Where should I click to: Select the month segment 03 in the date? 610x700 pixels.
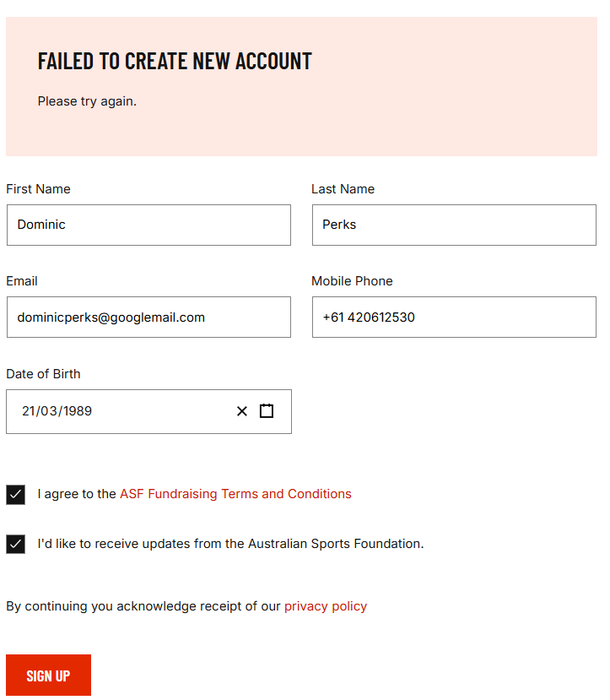click(x=48, y=411)
